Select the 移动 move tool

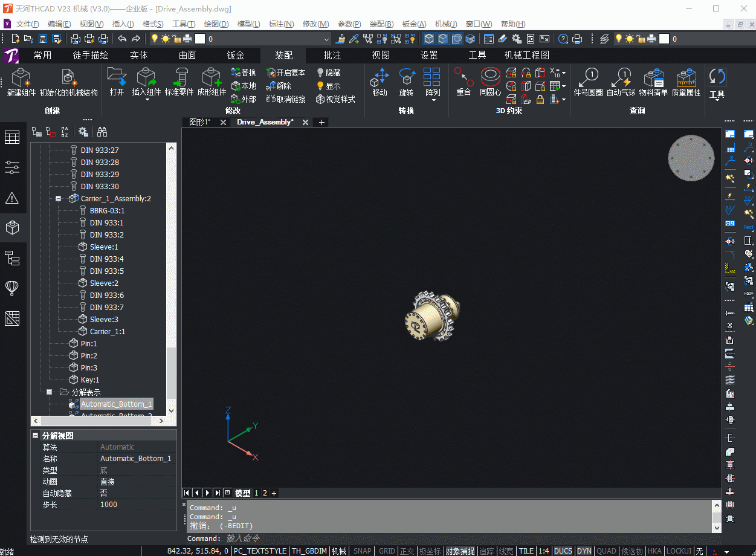tap(380, 83)
